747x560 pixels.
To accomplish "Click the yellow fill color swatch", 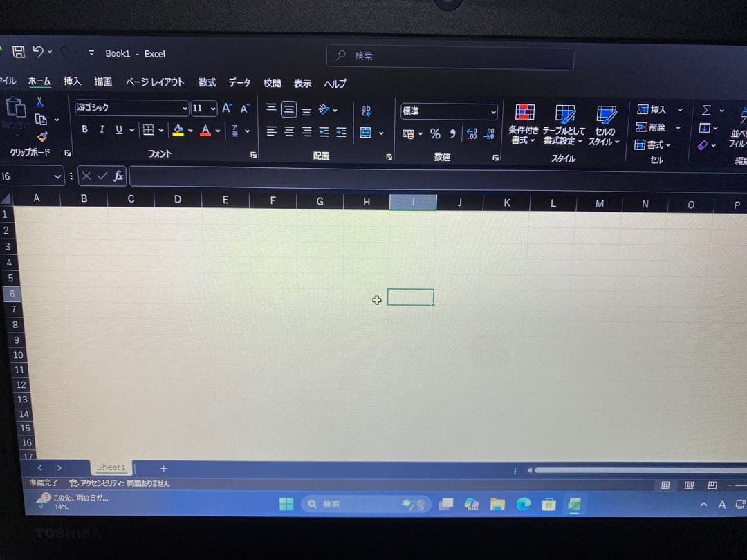I will click(x=178, y=130).
